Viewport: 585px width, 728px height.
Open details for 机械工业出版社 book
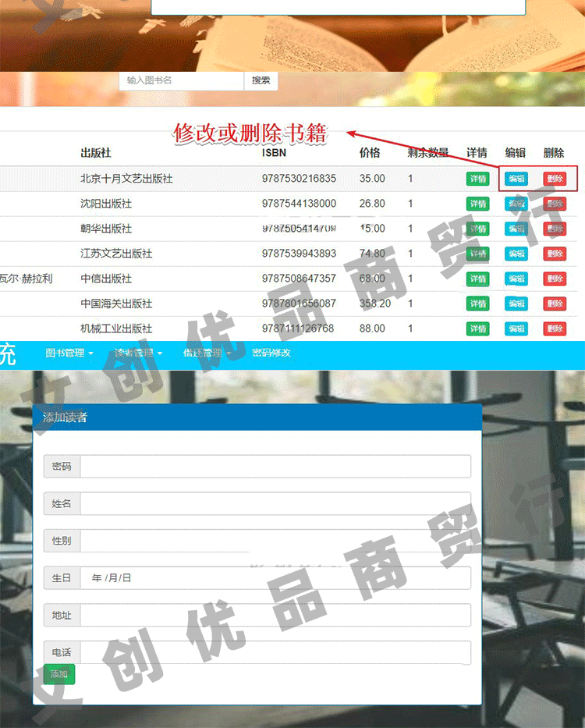[477, 328]
